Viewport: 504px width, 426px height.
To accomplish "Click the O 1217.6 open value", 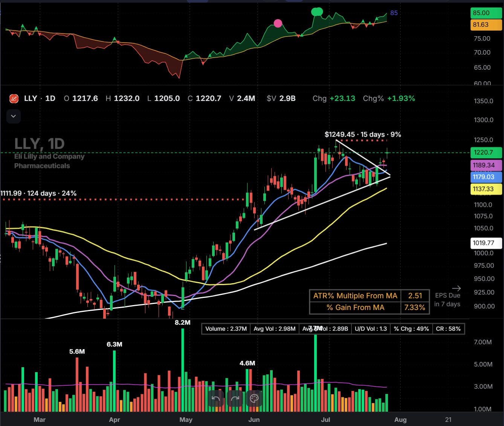I will click(81, 98).
